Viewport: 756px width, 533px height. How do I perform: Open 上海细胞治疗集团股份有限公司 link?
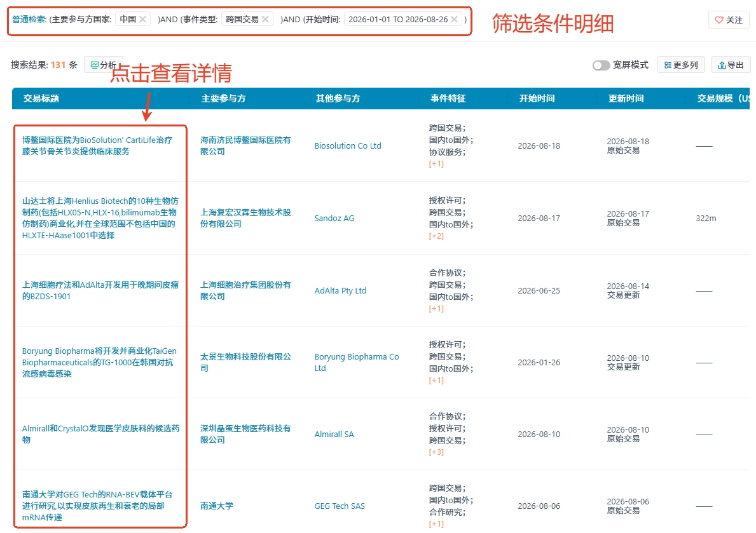[x=245, y=290]
